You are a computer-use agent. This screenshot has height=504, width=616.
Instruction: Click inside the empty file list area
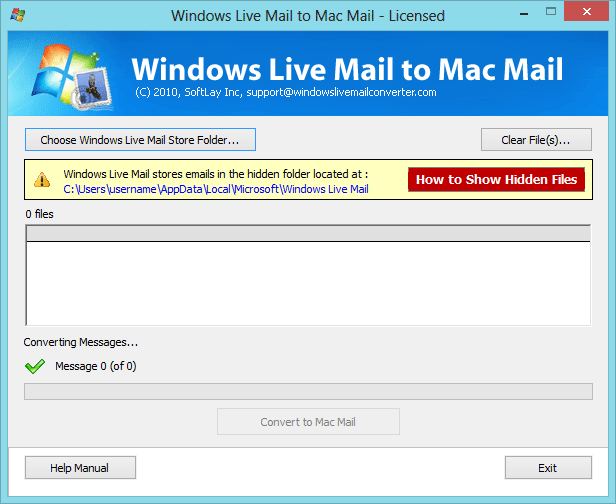308,283
